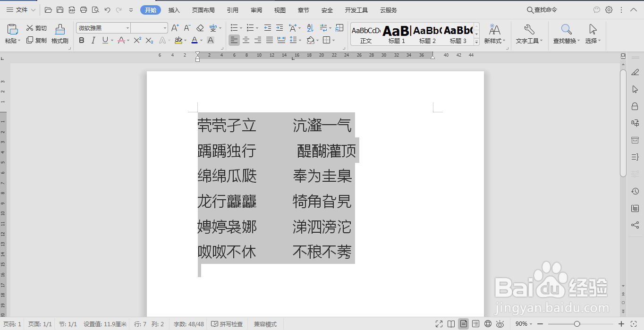Viewport: 644px width, 330px height.
Task: Click the italic formatting icon
Action: tap(93, 40)
